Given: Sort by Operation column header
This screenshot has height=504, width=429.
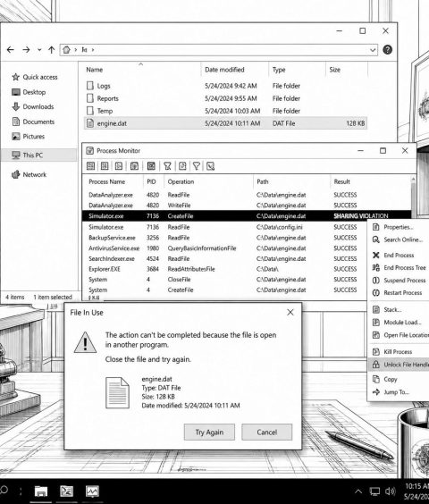Looking at the screenshot, I should (x=181, y=181).
